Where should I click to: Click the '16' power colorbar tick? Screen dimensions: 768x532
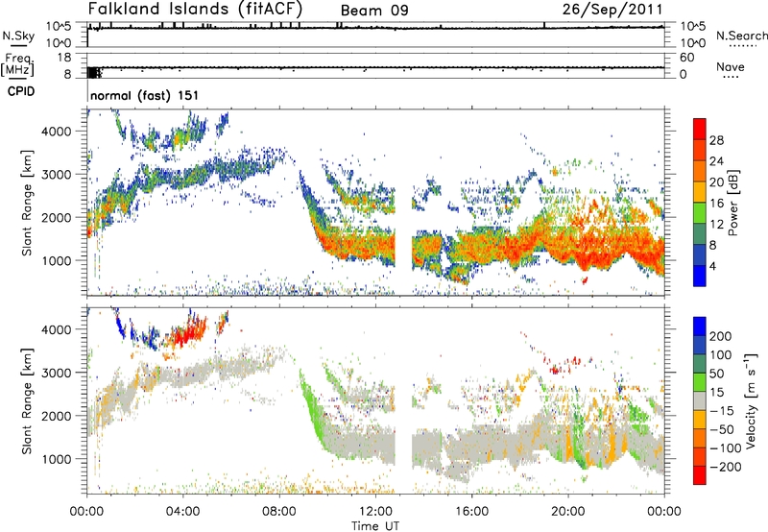click(716, 203)
